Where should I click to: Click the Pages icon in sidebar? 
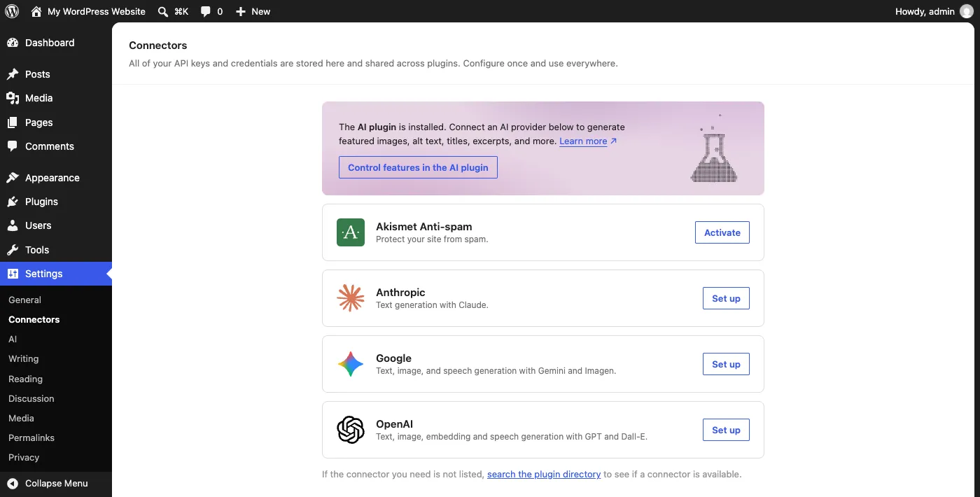click(x=13, y=122)
